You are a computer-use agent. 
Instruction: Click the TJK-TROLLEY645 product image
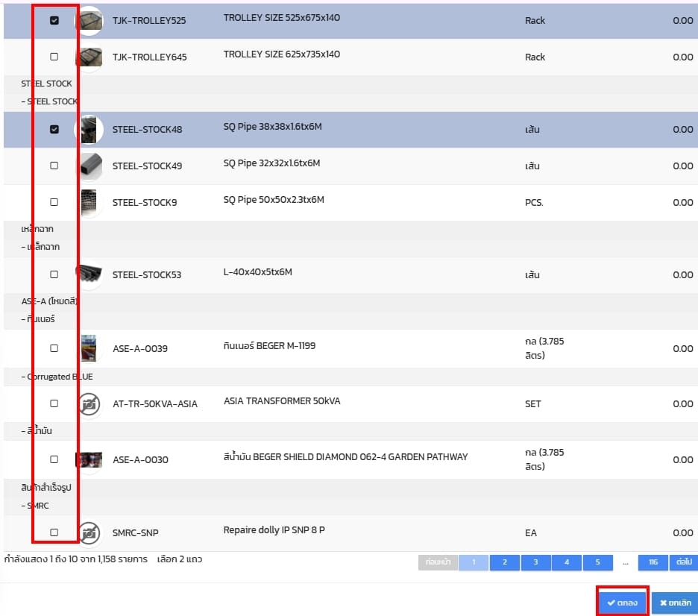click(89, 57)
